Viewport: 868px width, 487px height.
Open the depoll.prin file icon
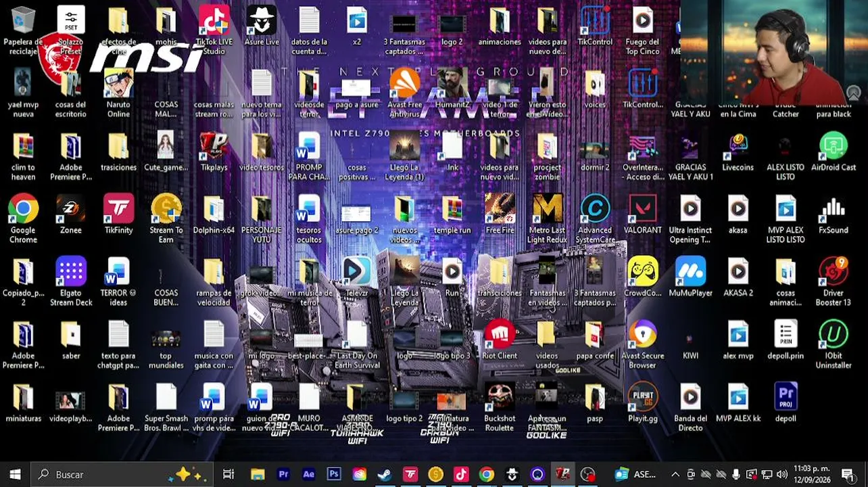pyautogui.click(x=786, y=340)
